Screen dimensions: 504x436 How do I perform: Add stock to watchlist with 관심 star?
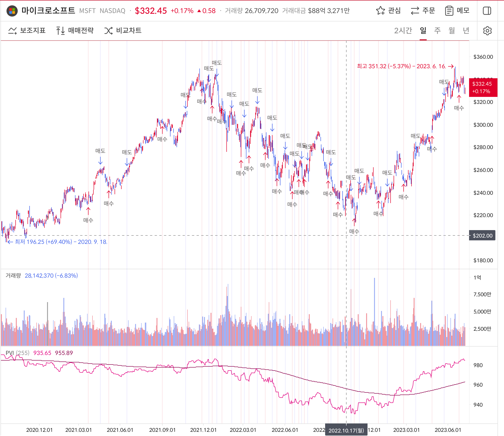click(388, 11)
